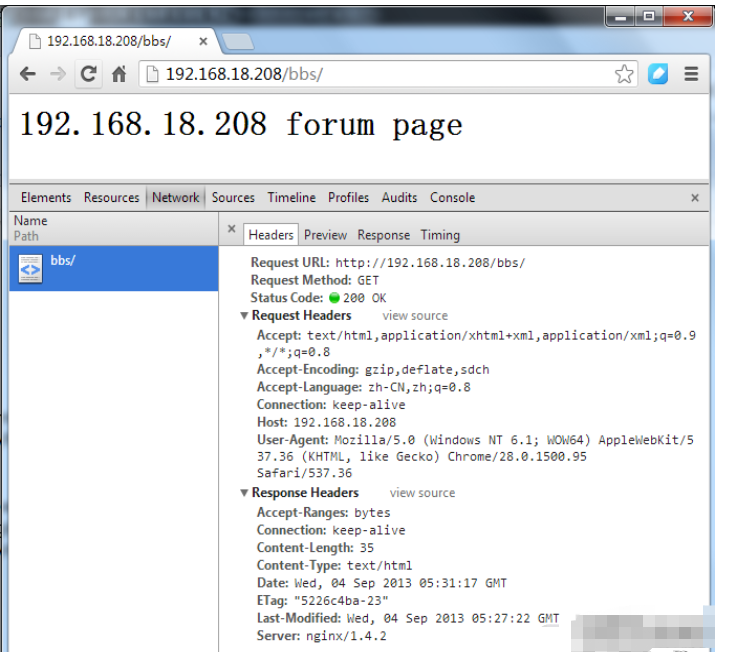This screenshot has height=652, width=750.
Task: Open the Timeline panel
Action: [x=291, y=198]
